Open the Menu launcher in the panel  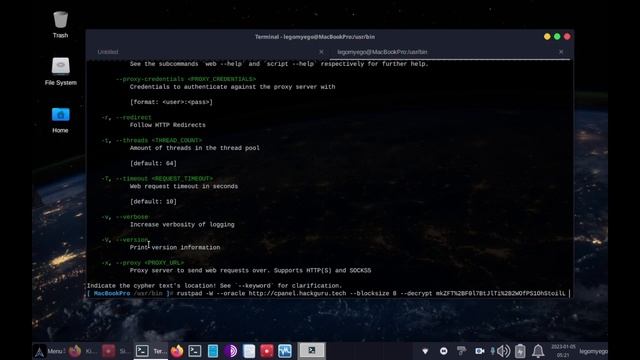49,351
